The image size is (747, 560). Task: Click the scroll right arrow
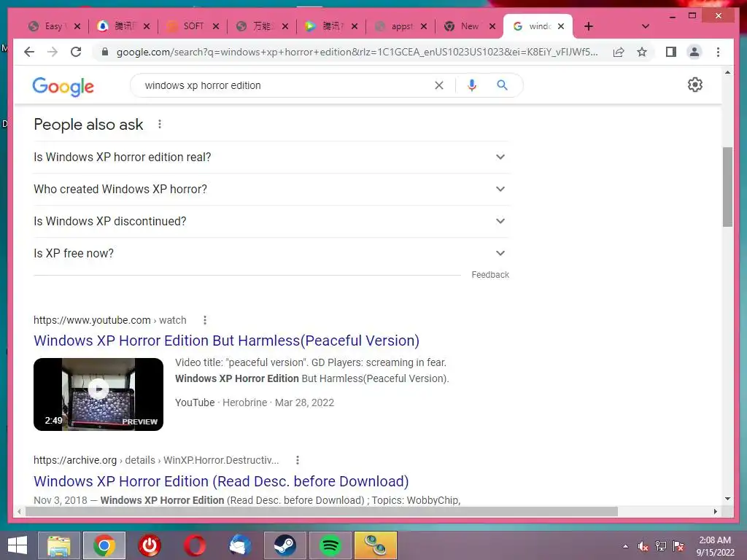coord(716,511)
